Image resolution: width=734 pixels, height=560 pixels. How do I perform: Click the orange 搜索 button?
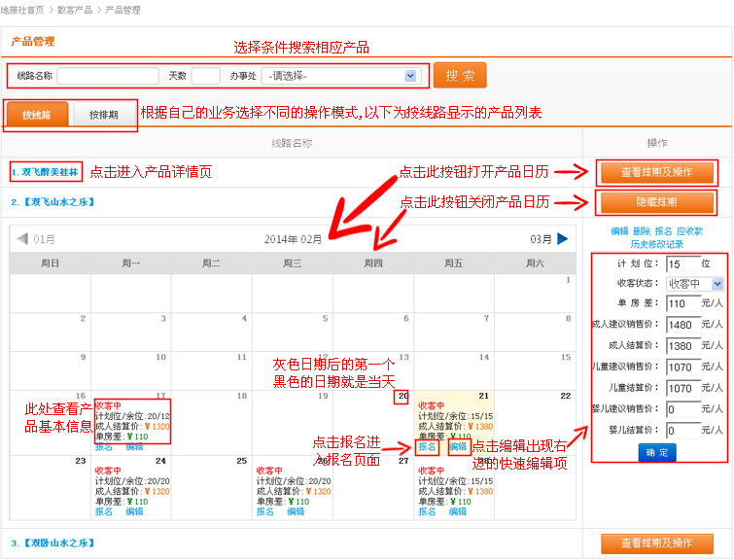pyautogui.click(x=460, y=76)
